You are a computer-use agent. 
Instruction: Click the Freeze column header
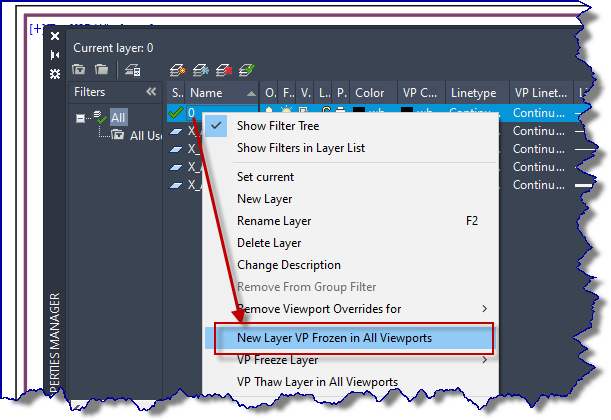click(288, 93)
